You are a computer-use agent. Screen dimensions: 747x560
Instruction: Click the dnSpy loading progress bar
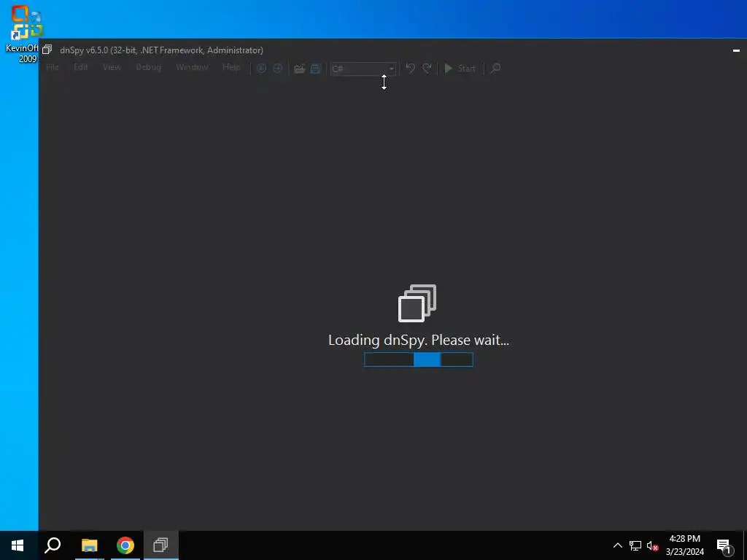click(419, 359)
